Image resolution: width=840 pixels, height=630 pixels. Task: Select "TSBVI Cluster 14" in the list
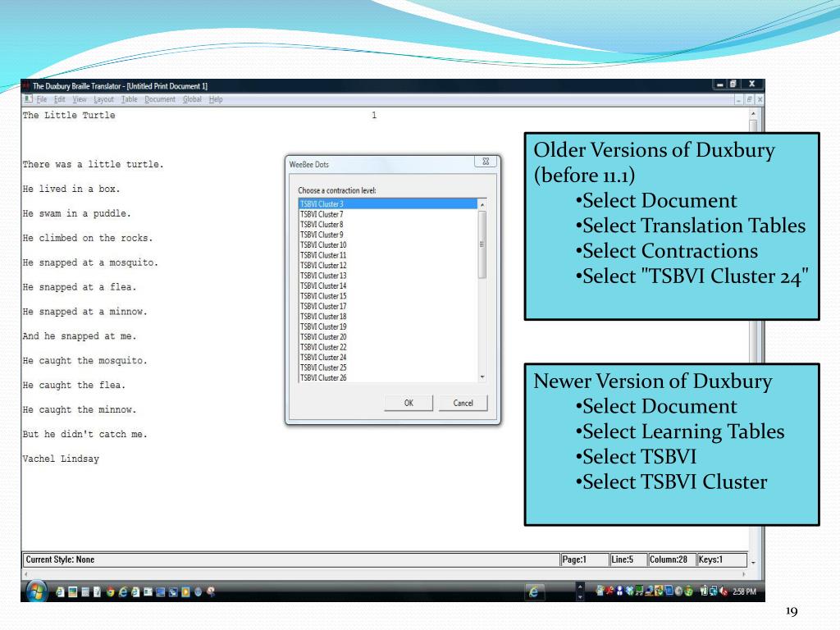click(x=388, y=285)
